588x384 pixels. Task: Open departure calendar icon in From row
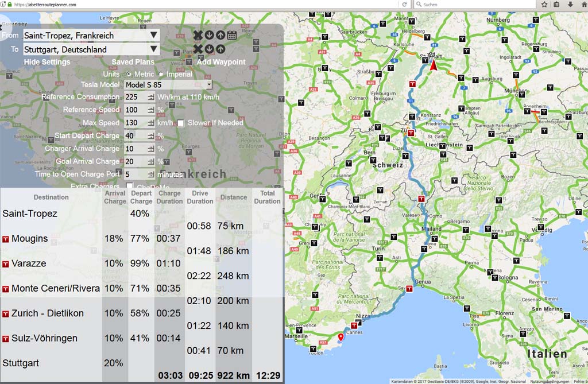pos(232,35)
